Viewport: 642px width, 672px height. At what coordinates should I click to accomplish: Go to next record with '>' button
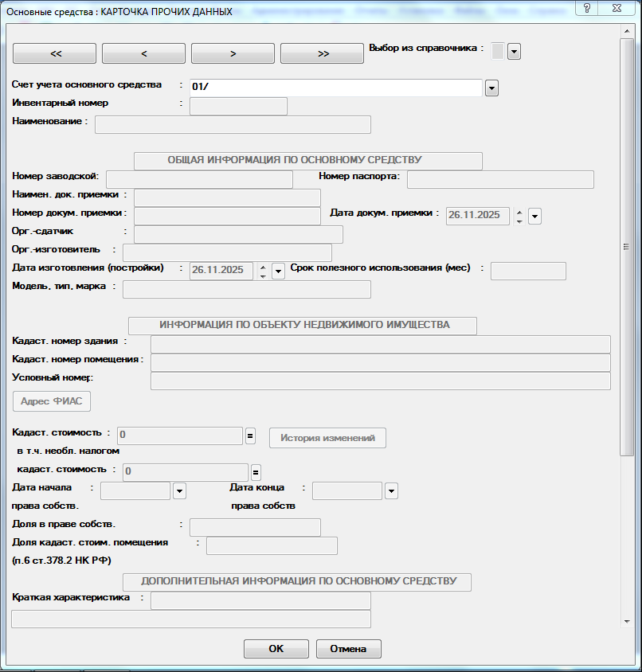point(233,53)
